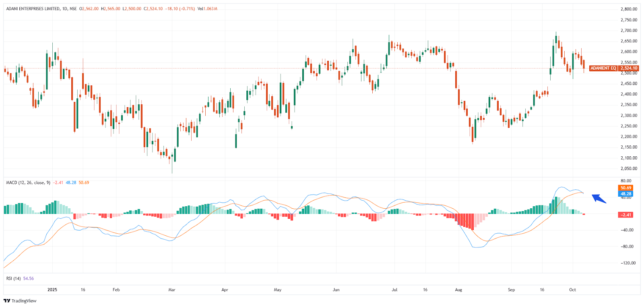Select the RSI (14) indicator legend
Image resolution: width=644 pixels, height=307 pixels.
[x=14, y=278]
